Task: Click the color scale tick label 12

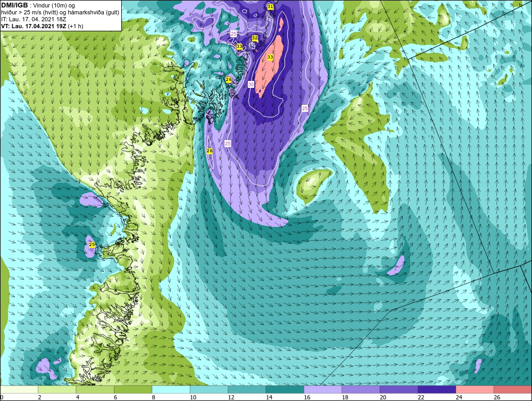Action: [x=231, y=397]
